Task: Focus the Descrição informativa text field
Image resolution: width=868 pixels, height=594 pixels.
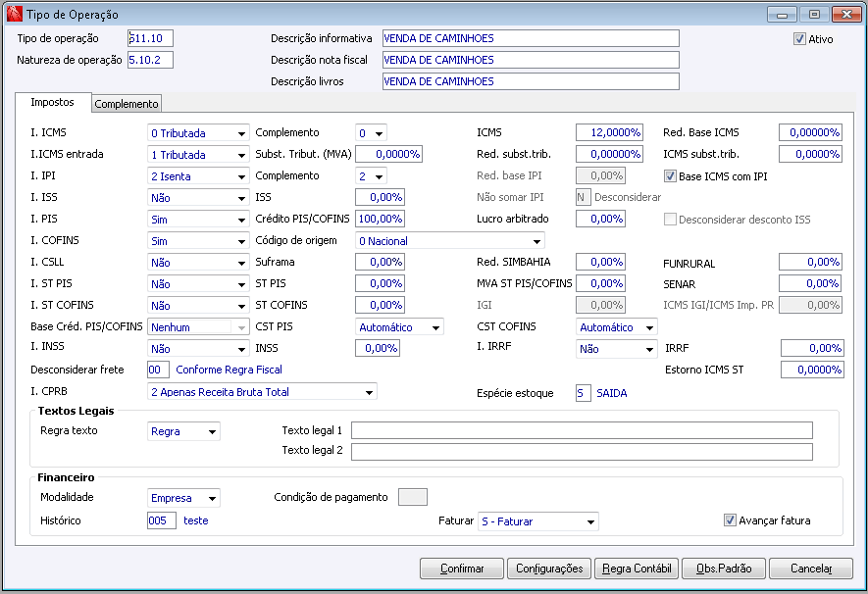Action: [x=530, y=38]
